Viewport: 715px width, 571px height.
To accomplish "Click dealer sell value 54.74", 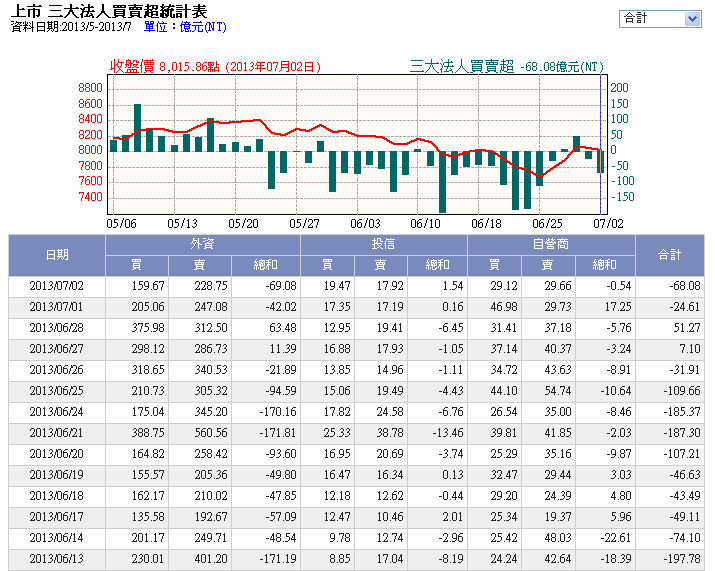I will tap(558, 391).
